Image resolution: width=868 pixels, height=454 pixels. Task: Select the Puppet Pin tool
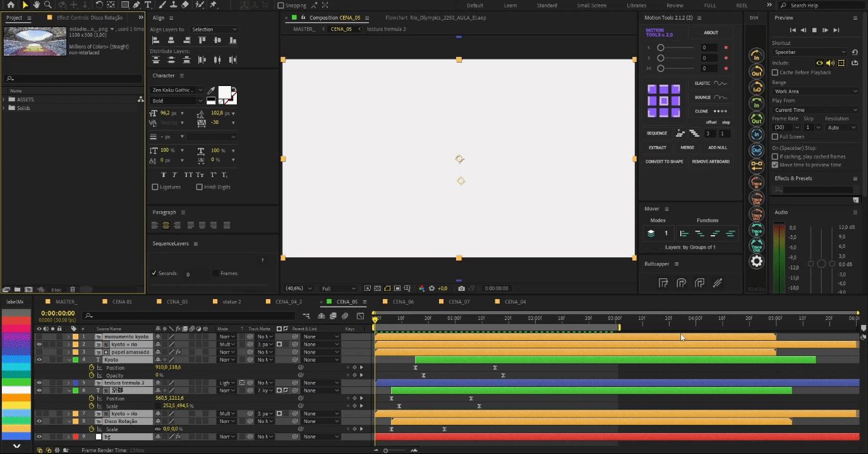click(213, 5)
